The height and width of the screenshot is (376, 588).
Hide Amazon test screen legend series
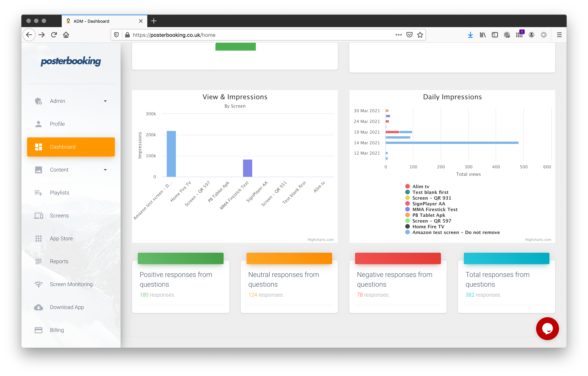click(456, 232)
